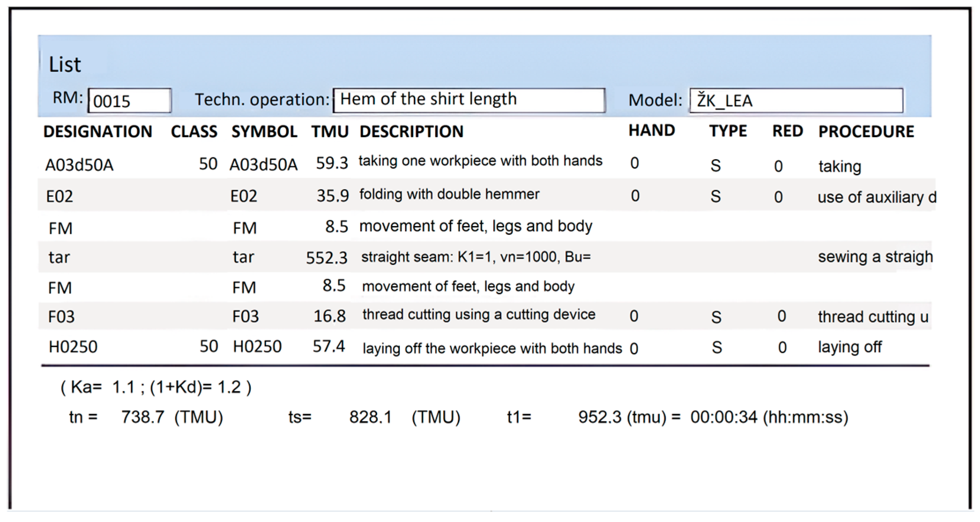
Task: Click the DESIGNATION column header
Action: (x=98, y=132)
